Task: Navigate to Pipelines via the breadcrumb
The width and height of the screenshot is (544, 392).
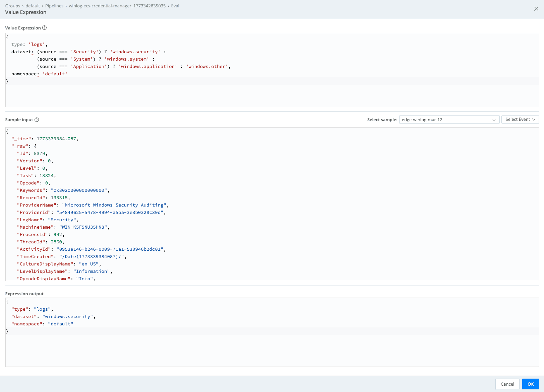Action: 54,6
